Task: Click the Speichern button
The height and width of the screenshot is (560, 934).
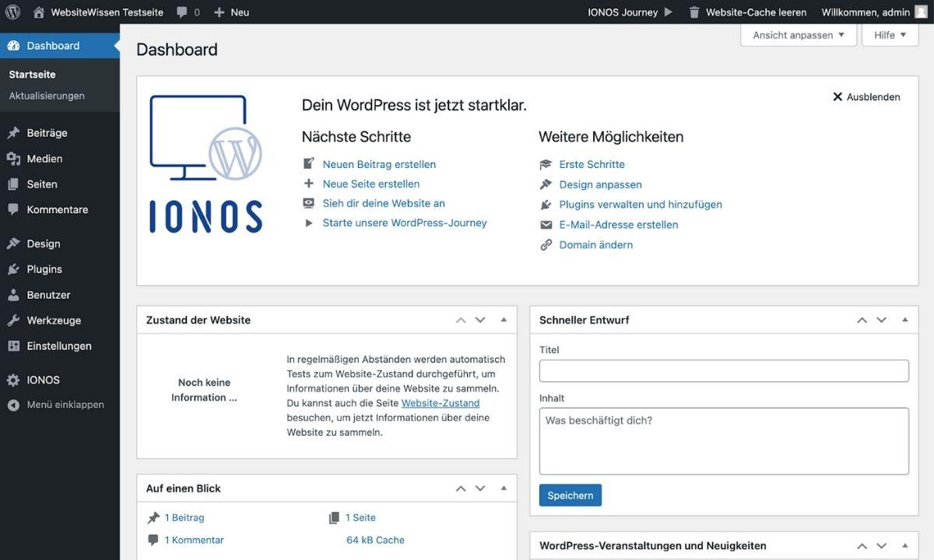Action: 571,495
